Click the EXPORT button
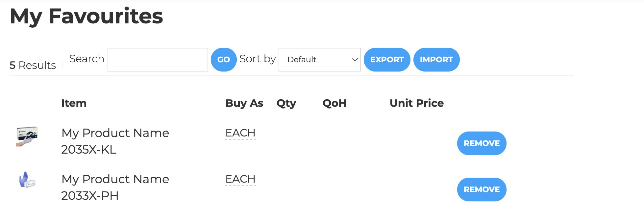 pos(387,60)
